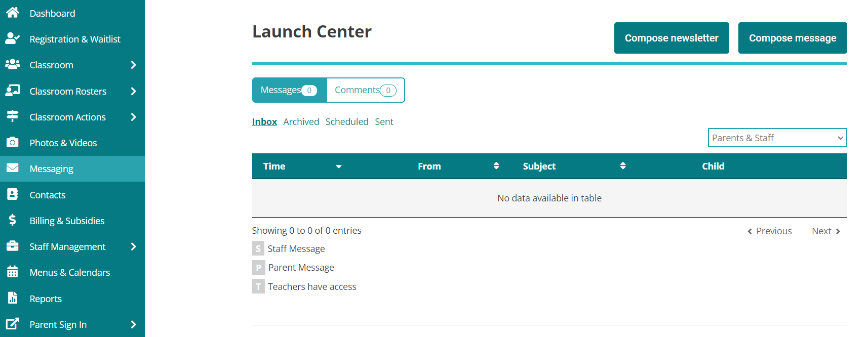Viewport: 868px width, 337px height.
Task: Click the Dashboard home icon
Action: pyautogui.click(x=13, y=13)
